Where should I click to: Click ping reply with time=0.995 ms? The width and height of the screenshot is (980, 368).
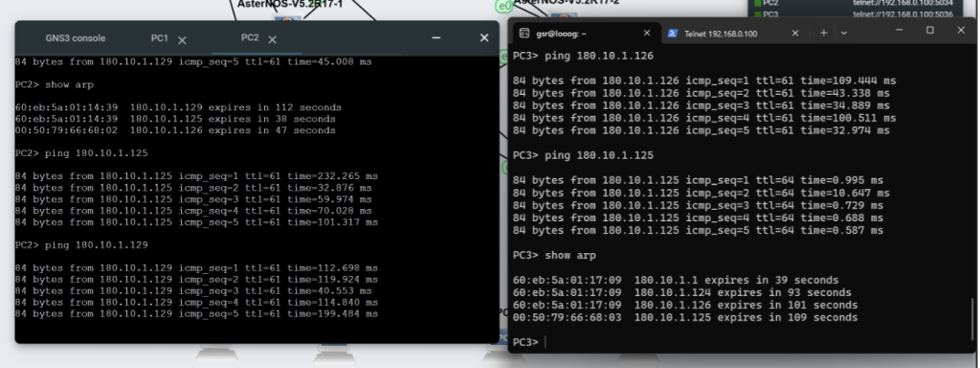698,181
